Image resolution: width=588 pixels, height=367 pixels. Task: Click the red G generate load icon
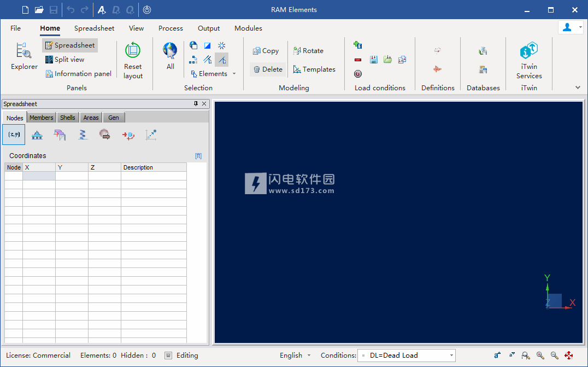pyautogui.click(x=358, y=73)
